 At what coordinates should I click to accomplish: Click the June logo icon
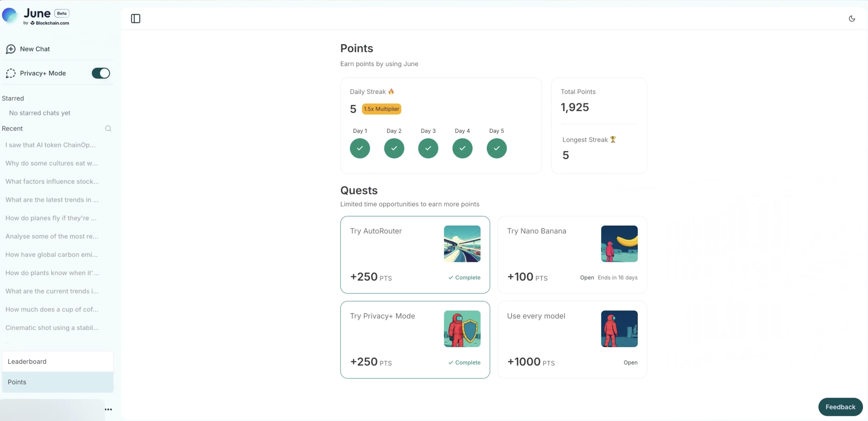tap(10, 15)
